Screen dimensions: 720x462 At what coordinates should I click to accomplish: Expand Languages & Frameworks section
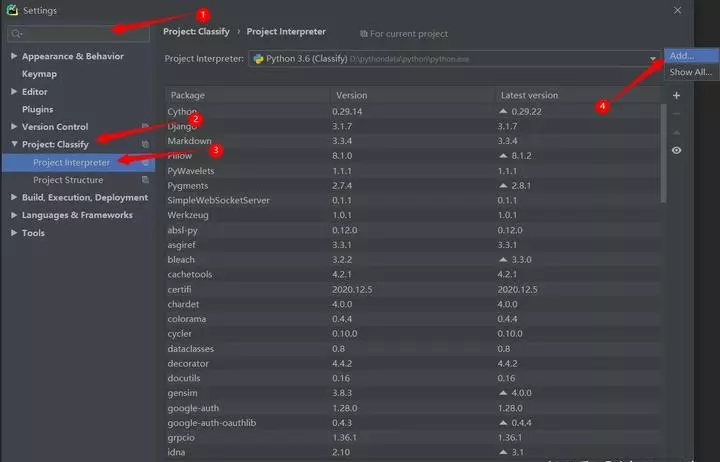tap(14, 215)
